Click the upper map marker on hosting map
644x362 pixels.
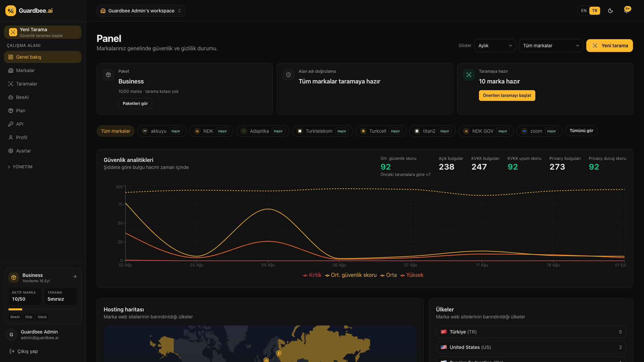click(x=278, y=353)
